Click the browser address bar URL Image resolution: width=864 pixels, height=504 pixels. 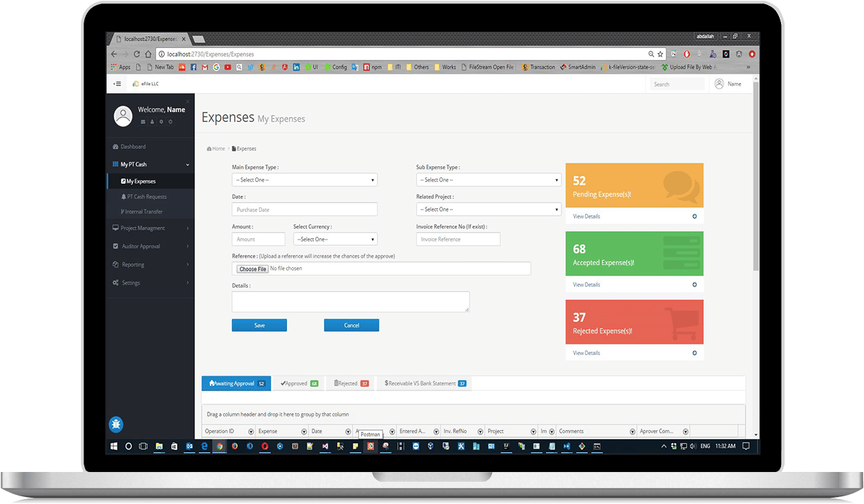point(210,54)
